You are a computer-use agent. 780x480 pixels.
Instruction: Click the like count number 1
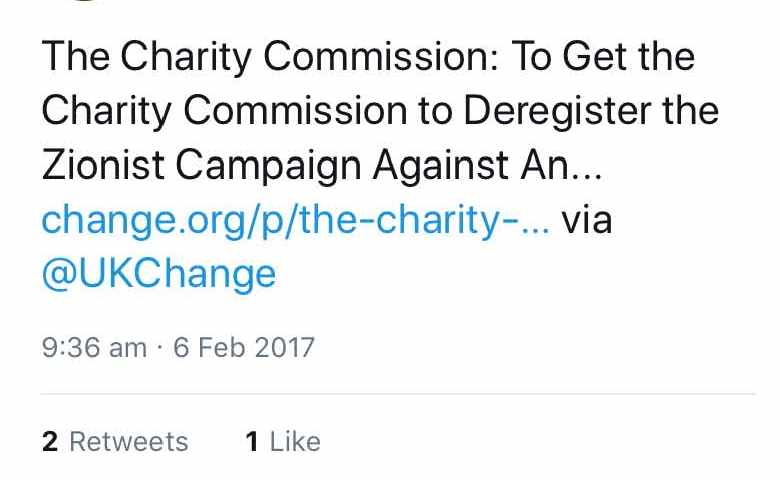[x=252, y=442]
